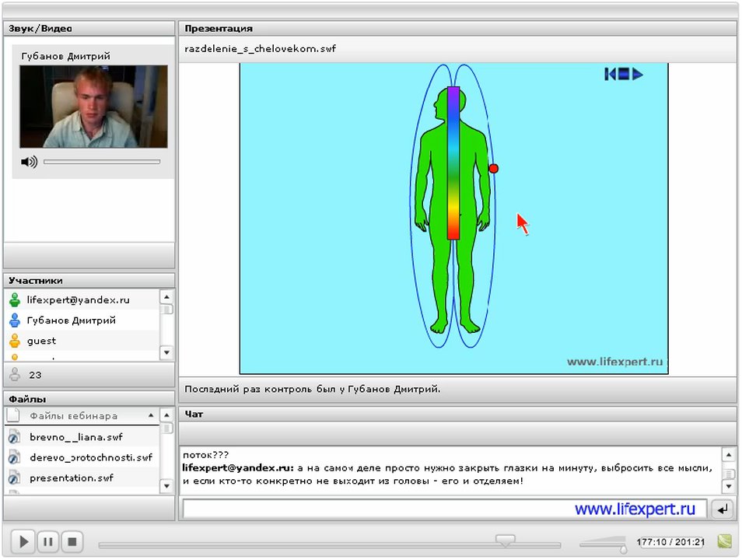
Task: Click into the chat message input field
Action: [x=445, y=509]
